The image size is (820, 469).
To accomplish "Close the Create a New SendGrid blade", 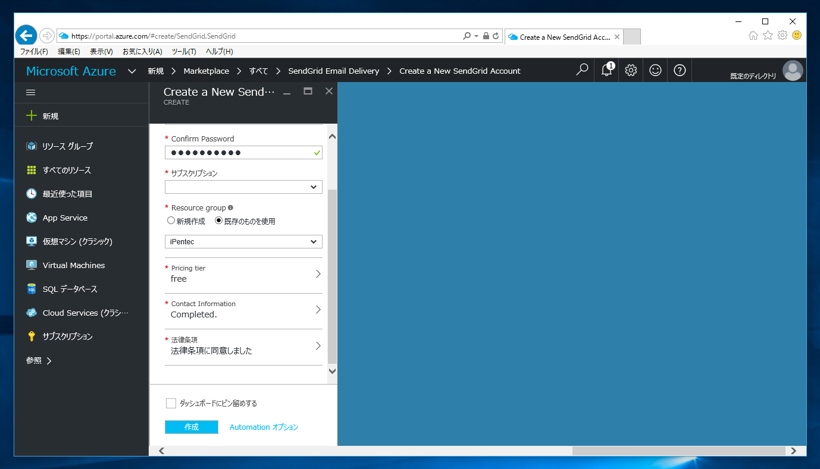I will point(329,91).
